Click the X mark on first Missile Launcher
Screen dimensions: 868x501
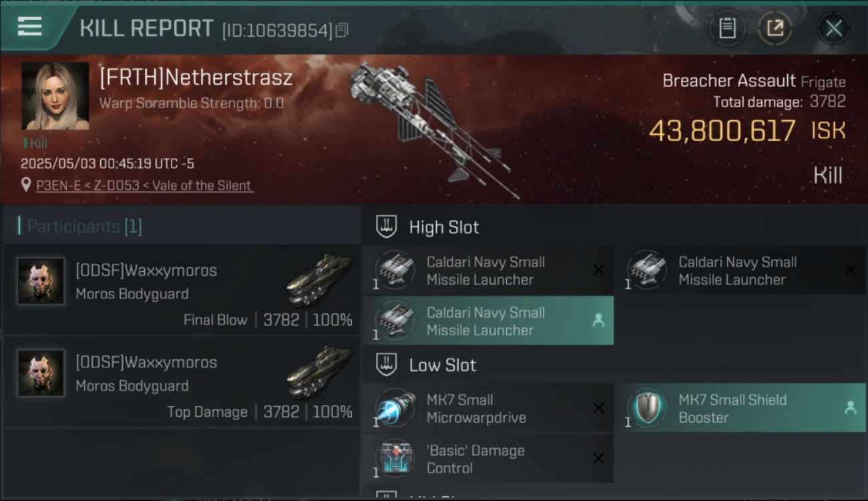click(598, 270)
